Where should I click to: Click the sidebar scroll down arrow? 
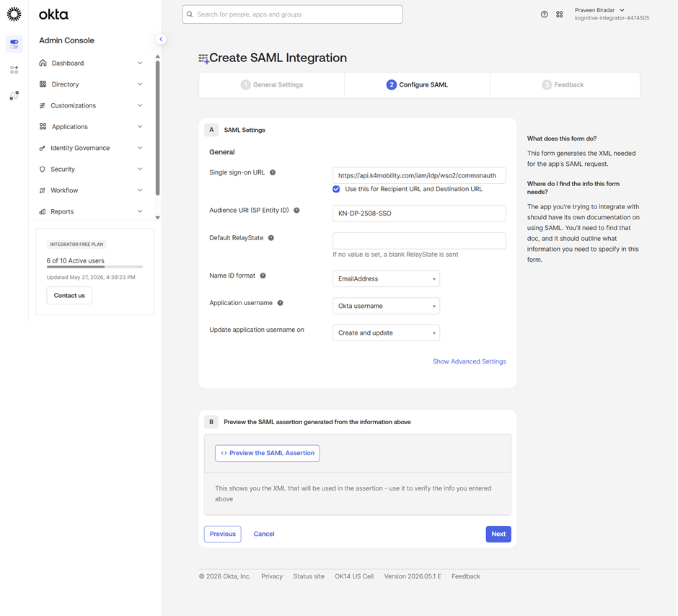[x=157, y=218]
